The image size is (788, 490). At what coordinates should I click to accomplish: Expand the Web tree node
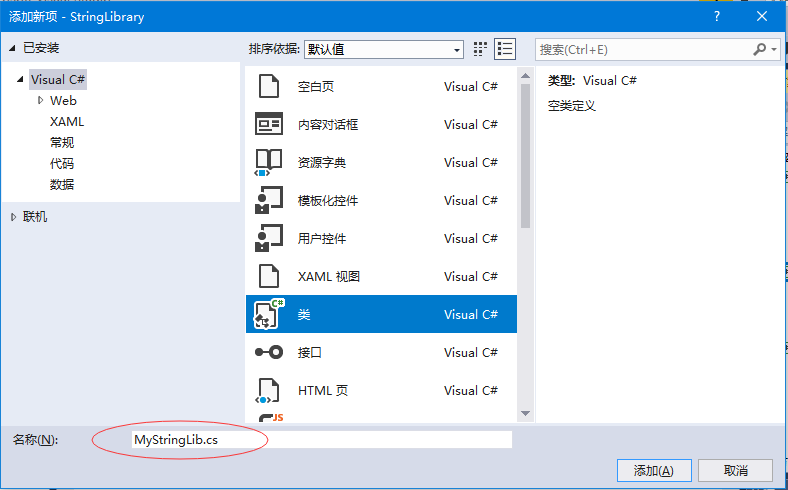(40, 101)
